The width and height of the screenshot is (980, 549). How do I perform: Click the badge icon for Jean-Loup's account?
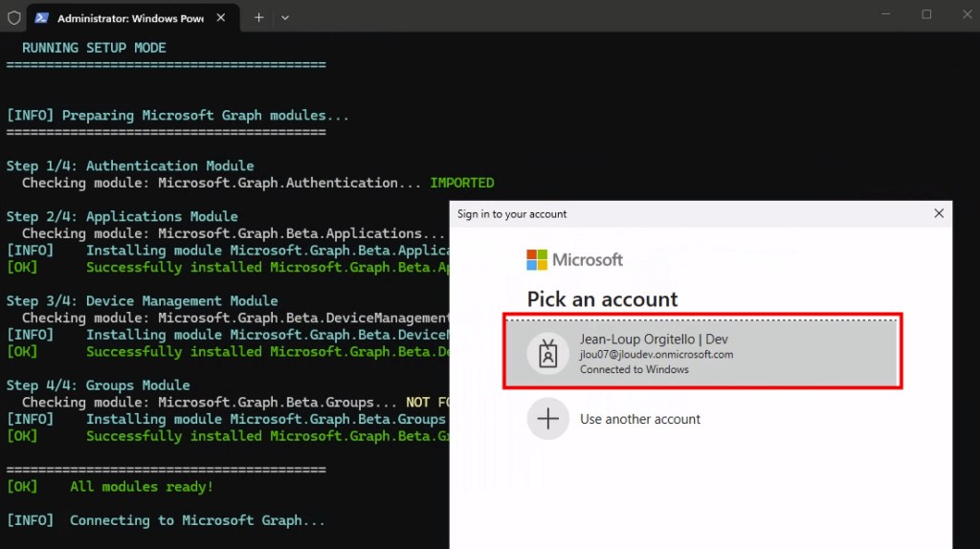point(547,354)
